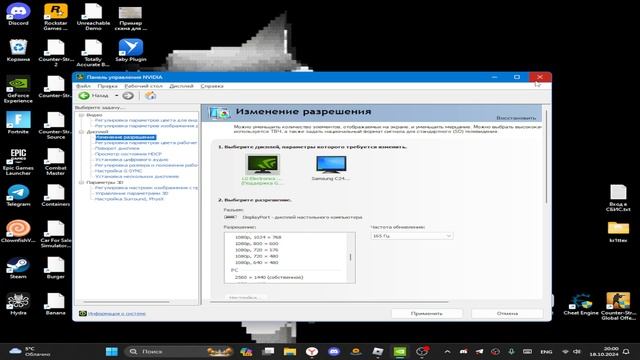Viewport: 640px width, 360px height.
Task: Click the green Back (Назад) arrow button
Action: tap(84, 96)
